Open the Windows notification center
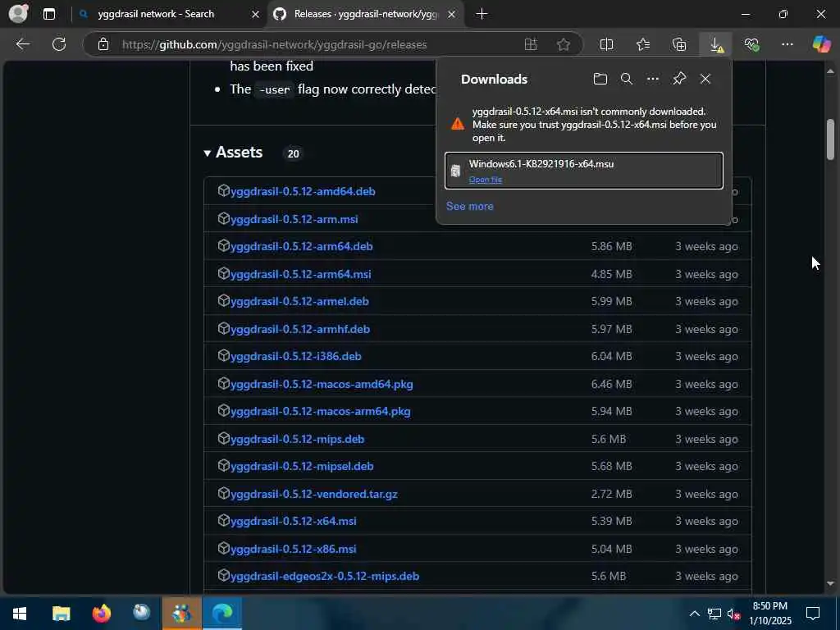Screen dimensions: 840x630 tap(813, 614)
